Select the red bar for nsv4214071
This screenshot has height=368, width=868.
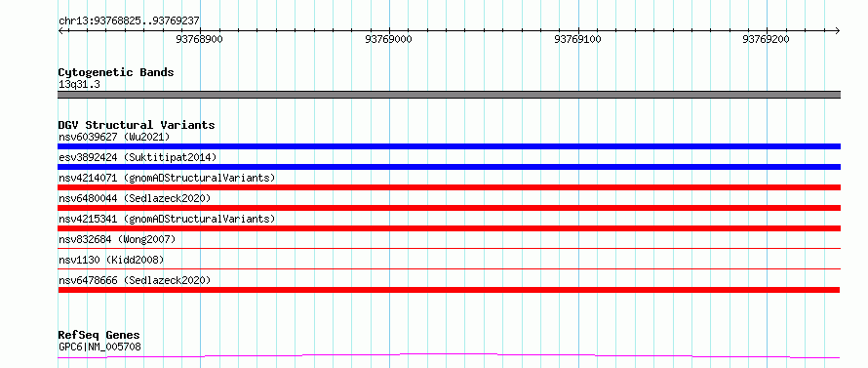click(x=449, y=187)
